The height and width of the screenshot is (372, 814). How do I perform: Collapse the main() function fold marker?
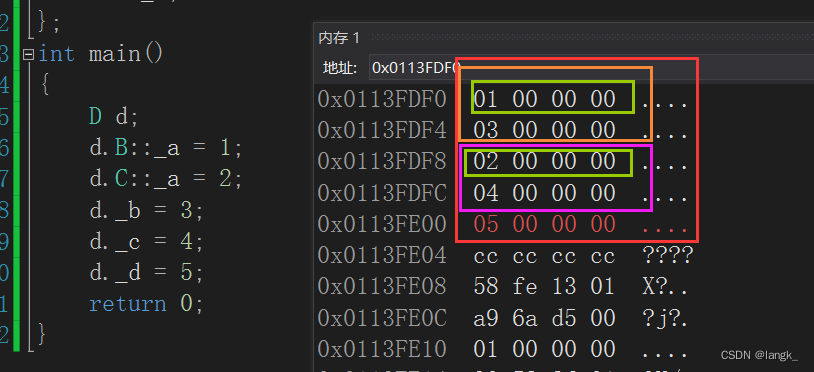coord(29,54)
